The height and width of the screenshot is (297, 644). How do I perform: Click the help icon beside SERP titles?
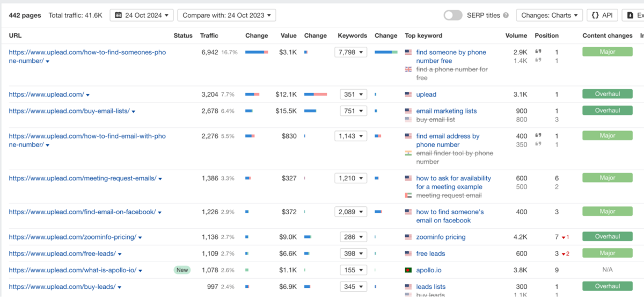[506, 16]
